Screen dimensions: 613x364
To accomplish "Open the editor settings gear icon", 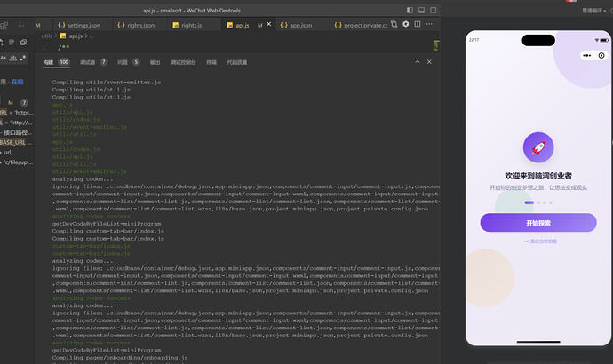I will (406, 24).
